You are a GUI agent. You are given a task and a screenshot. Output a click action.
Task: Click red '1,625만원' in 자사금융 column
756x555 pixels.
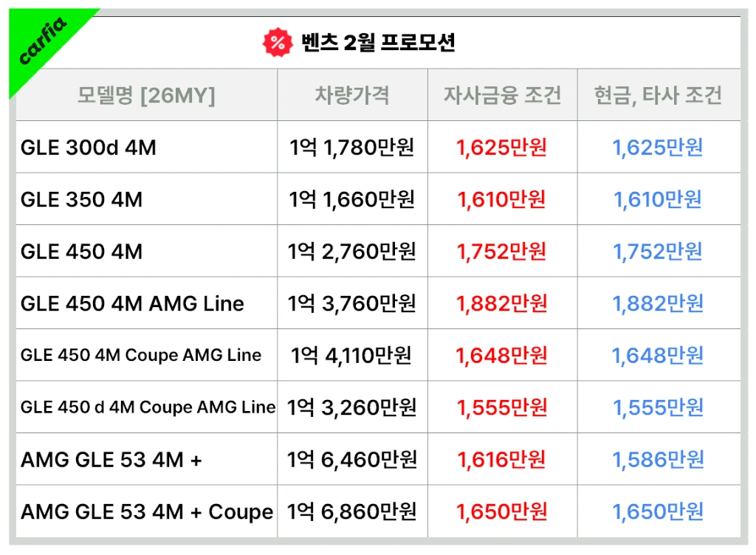(502, 148)
